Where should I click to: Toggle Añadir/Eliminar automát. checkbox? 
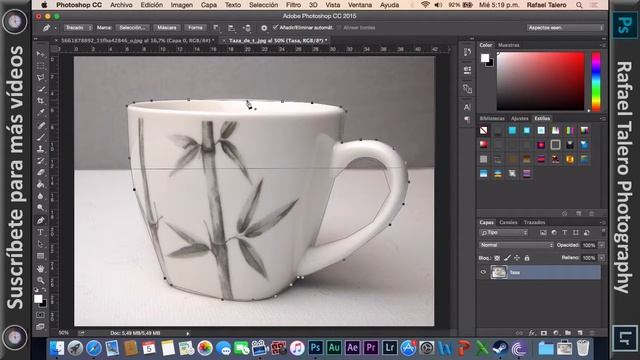(276, 27)
